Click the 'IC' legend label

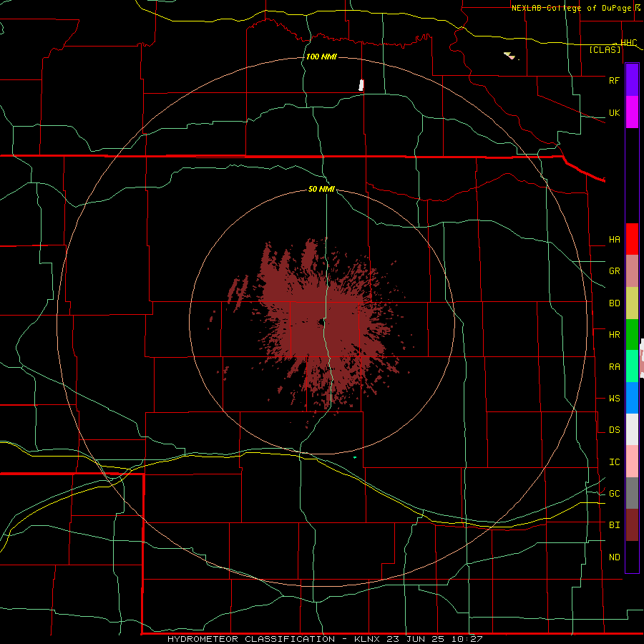614,462
